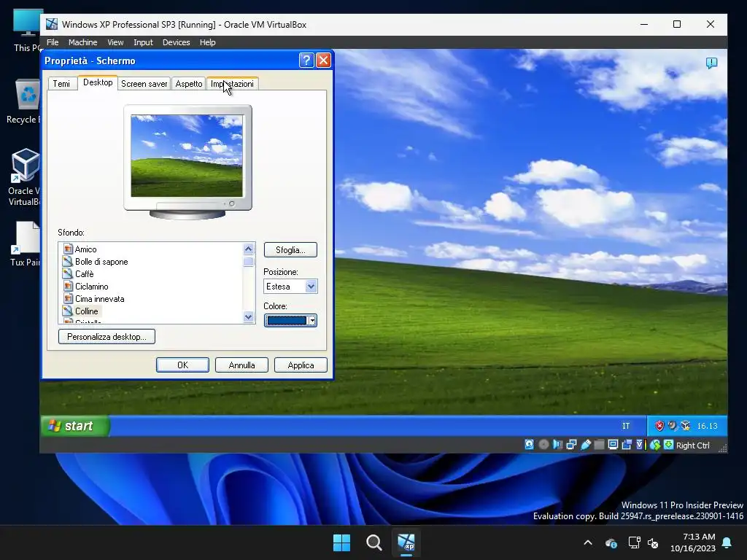Click the Personalizza desktop... button

(x=107, y=337)
